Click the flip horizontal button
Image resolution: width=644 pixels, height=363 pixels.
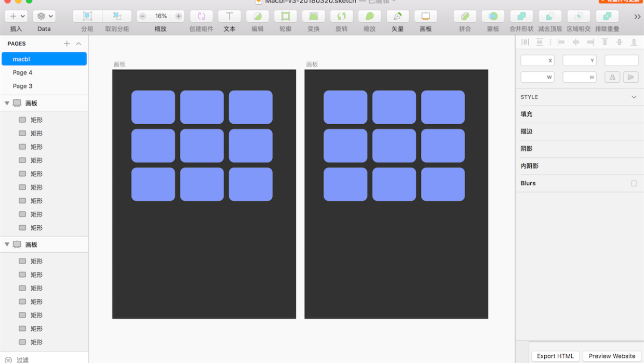click(x=612, y=77)
